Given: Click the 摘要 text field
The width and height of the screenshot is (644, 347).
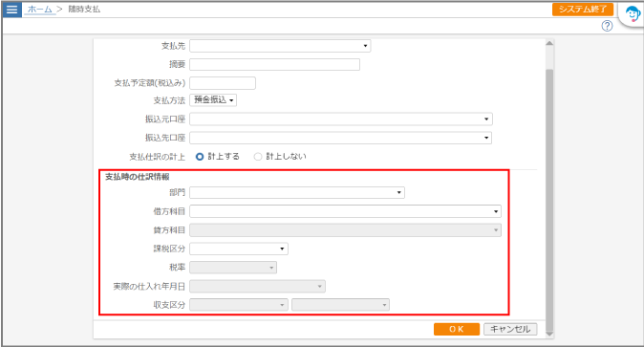Looking at the screenshot, I should pyautogui.click(x=275, y=65).
